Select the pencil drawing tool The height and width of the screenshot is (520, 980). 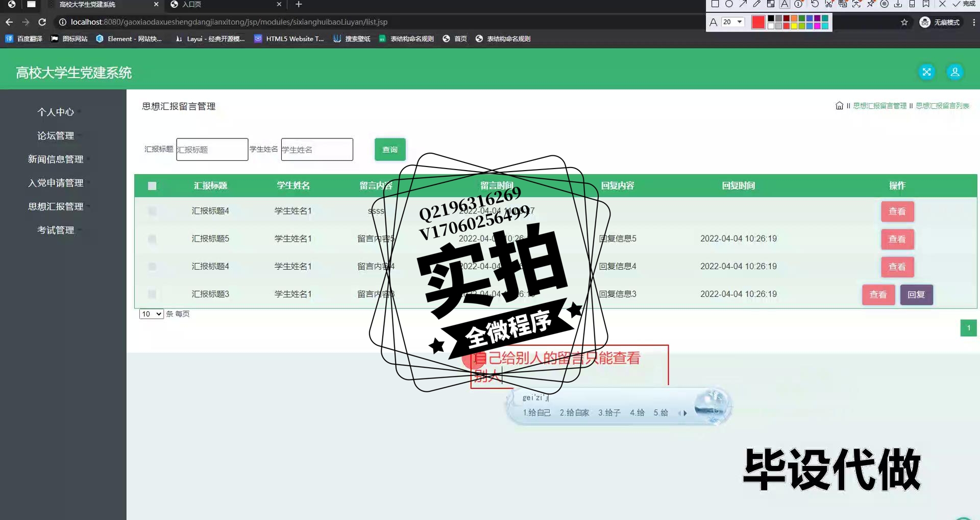(x=757, y=4)
